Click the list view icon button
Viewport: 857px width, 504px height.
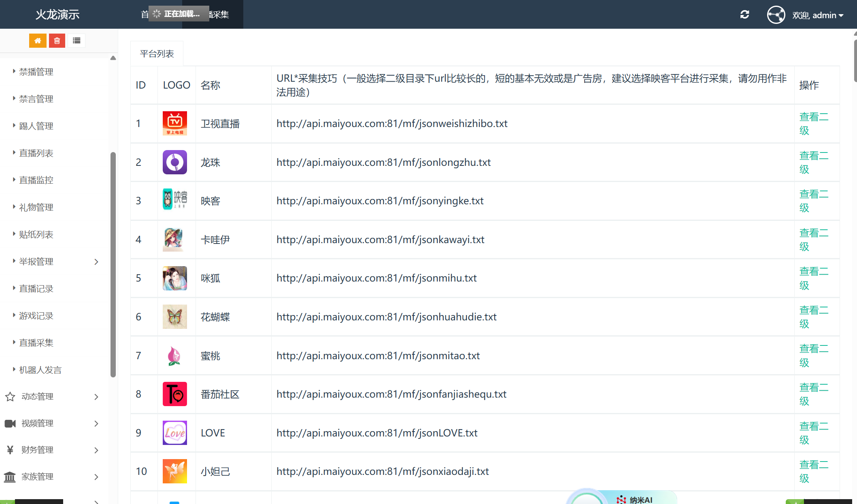coord(77,40)
